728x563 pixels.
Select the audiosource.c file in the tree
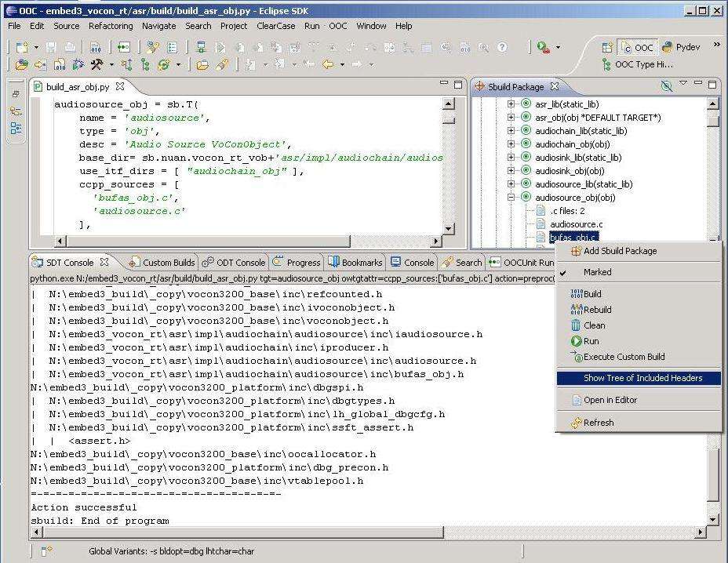coord(576,224)
